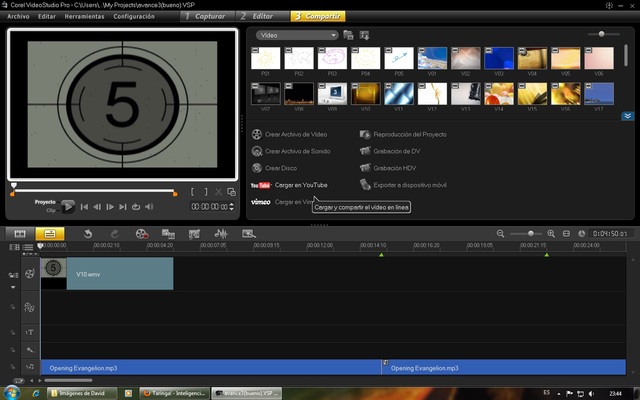This screenshot has width=640, height=400.
Task: Switch to the 1 Capturar step tab
Action: (207, 16)
